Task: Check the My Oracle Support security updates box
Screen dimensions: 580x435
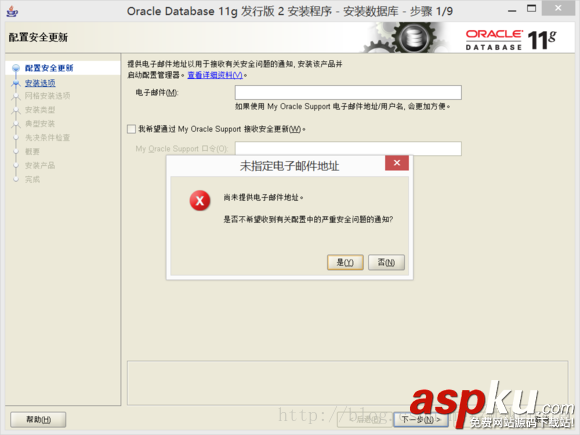Action: coord(131,129)
